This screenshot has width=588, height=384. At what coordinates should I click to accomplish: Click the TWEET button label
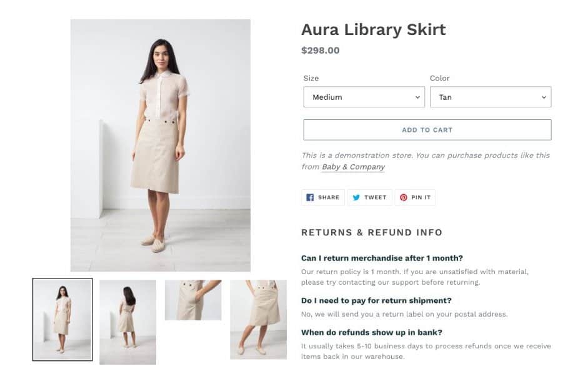(x=376, y=197)
